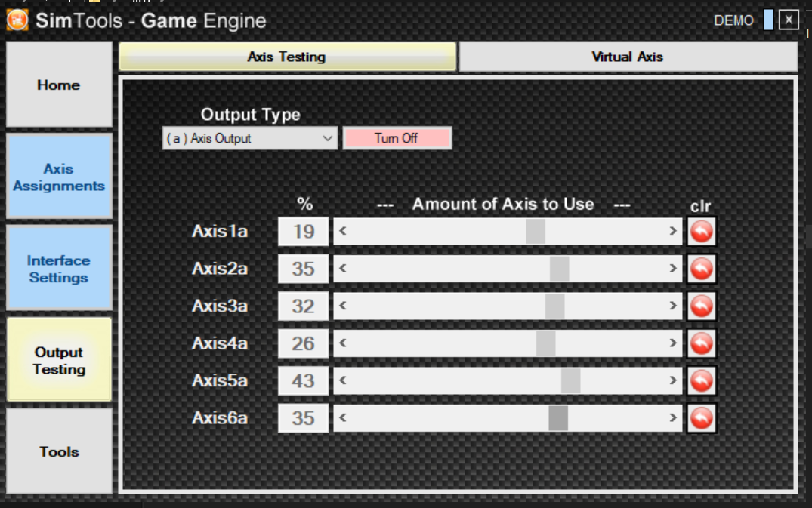The image size is (812, 508).
Task: Click the right arrow of the Axis1a scrollbar
Action: (673, 231)
